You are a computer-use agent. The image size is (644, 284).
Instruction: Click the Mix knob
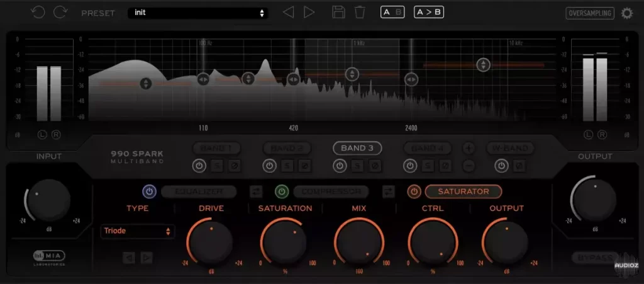[x=359, y=243]
